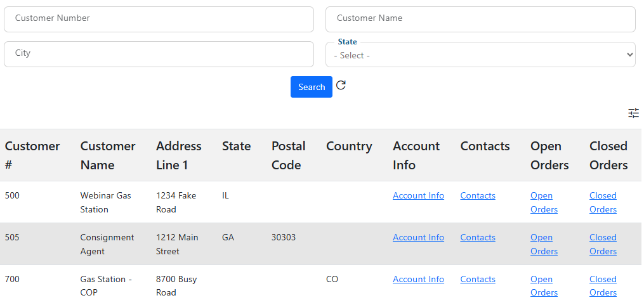The height and width of the screenshot is (305, 644).
Task: Click the refresh icon beside Search
Action: tap(341, 86)
